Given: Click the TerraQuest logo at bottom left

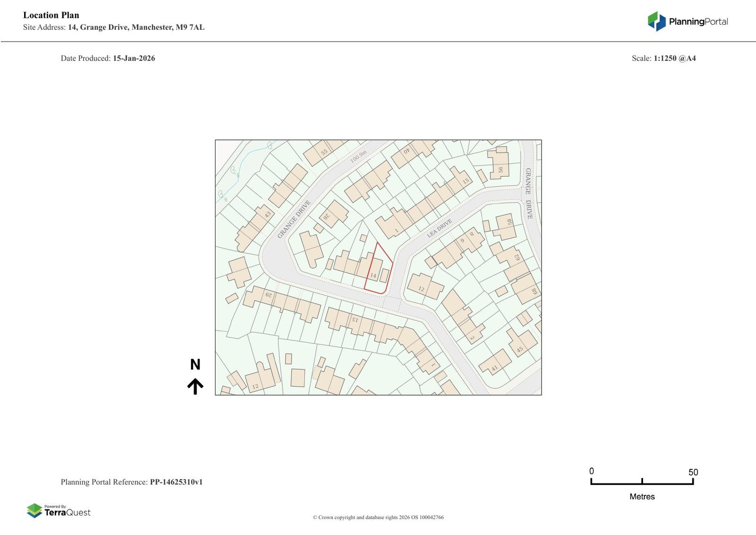Looking at the screenshot, I should click(x=59, y=510).
